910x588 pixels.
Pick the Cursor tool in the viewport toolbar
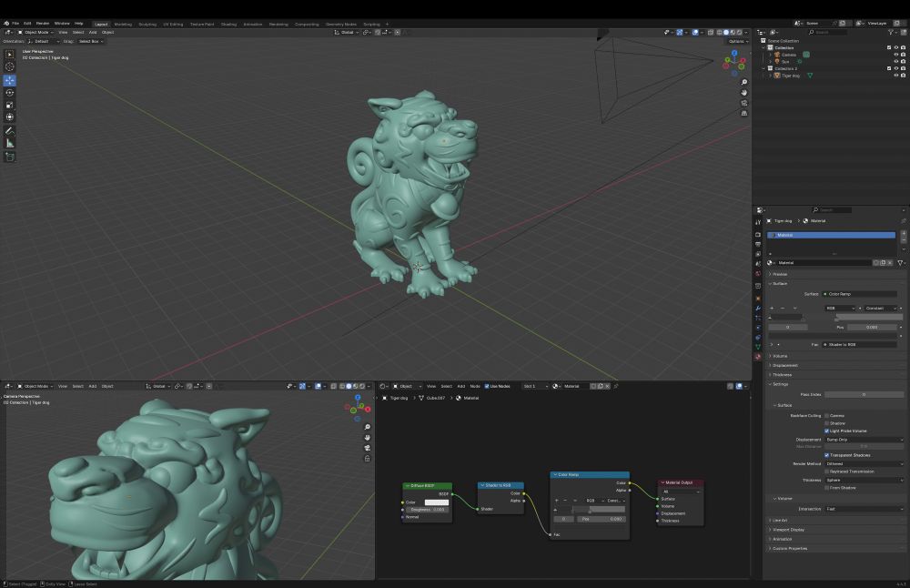10,66
